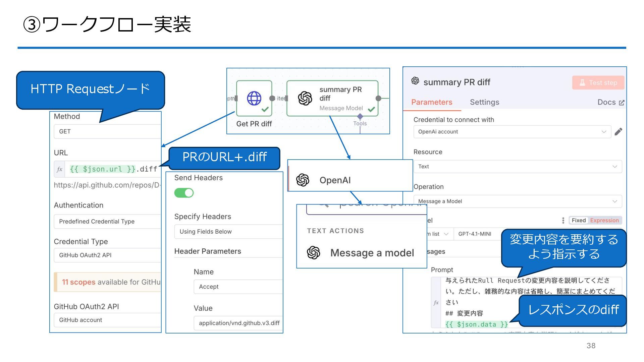Open the Method dropdown showing GET

tap(107, 131)
